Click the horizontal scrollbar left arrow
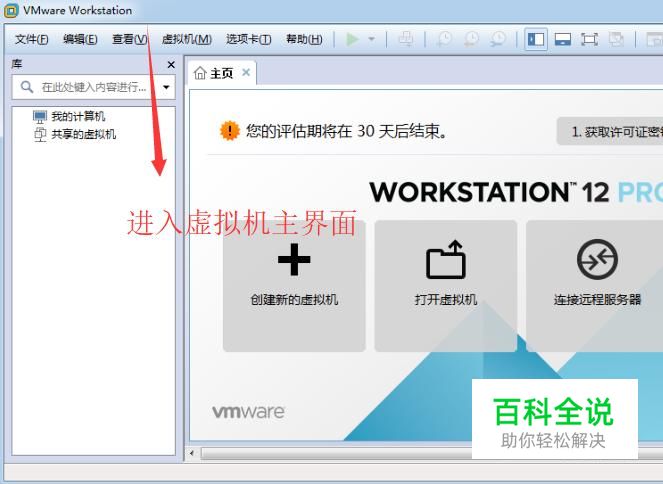This screenshot has height=484, width=663. (192, 453)
